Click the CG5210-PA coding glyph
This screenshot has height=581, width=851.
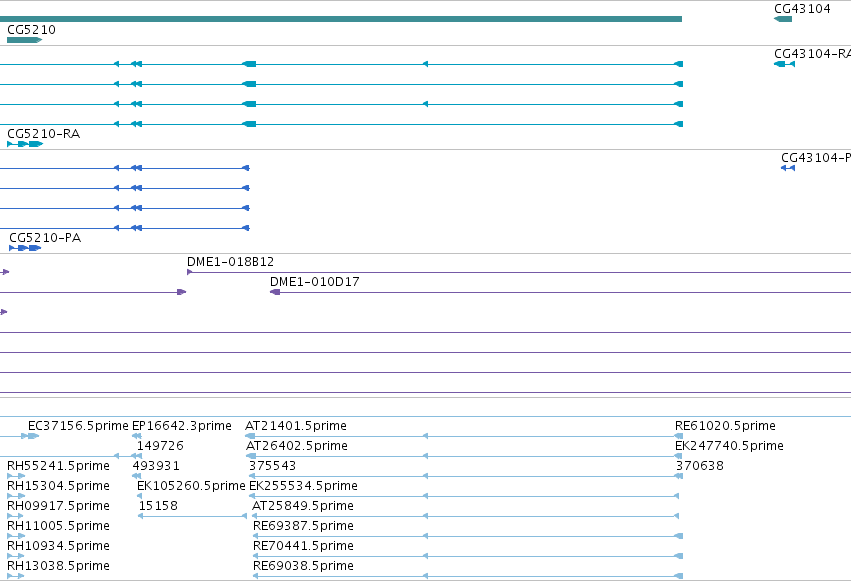[x=25, y=248]
